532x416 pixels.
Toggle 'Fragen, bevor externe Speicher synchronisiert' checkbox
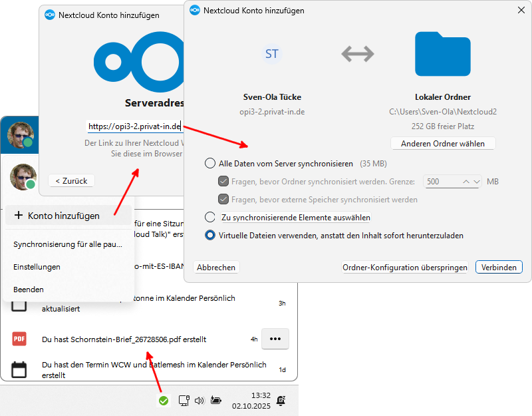tap(223, 199)
